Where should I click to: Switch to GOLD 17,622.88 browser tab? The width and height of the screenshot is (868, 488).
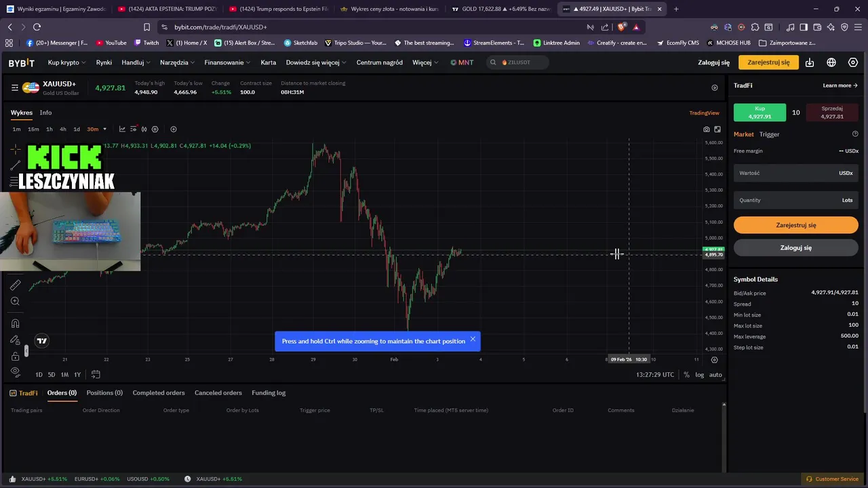pos(500,9)
